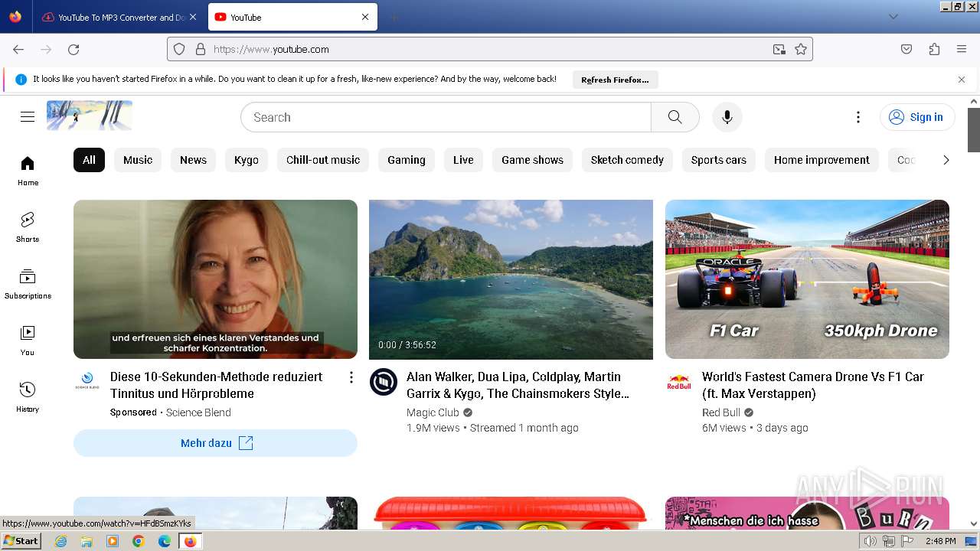The width and height of the screenshot is (980, 551).
Task: Bookmark this page with the star icon
Action: 801,49
